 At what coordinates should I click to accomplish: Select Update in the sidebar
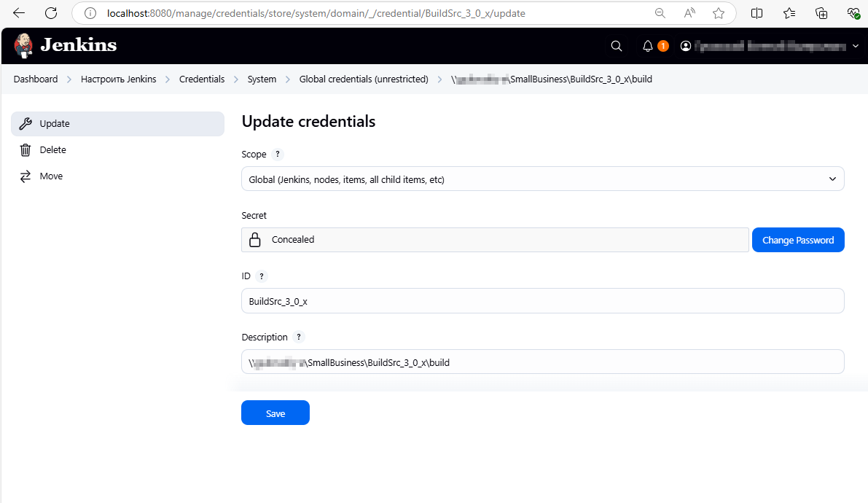click(x=117, y=124)
